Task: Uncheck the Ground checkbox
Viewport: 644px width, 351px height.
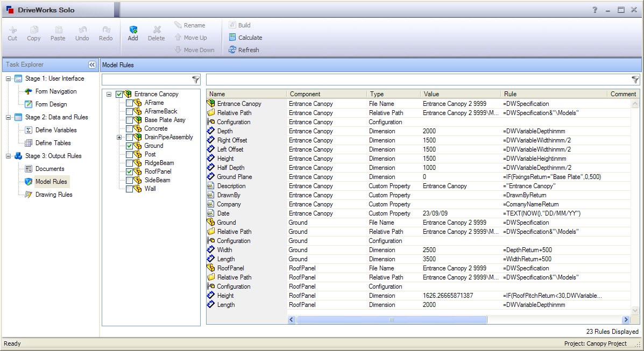Action: tap(129, 146)
